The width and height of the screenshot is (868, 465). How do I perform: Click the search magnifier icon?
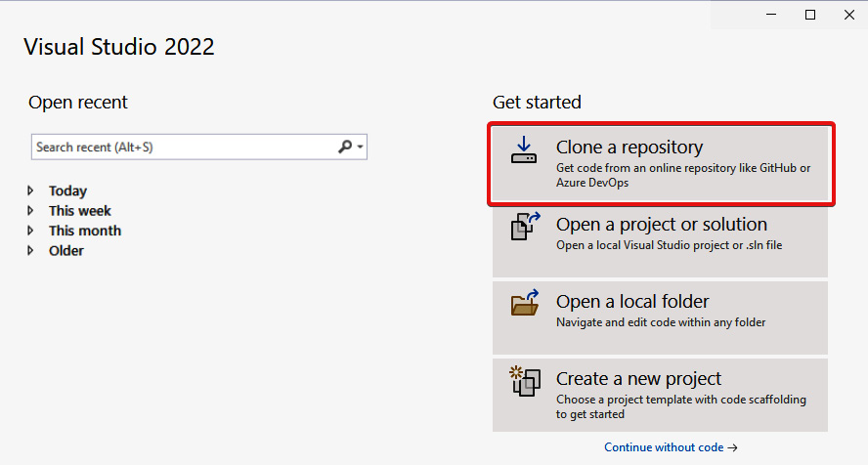point(345,147)
